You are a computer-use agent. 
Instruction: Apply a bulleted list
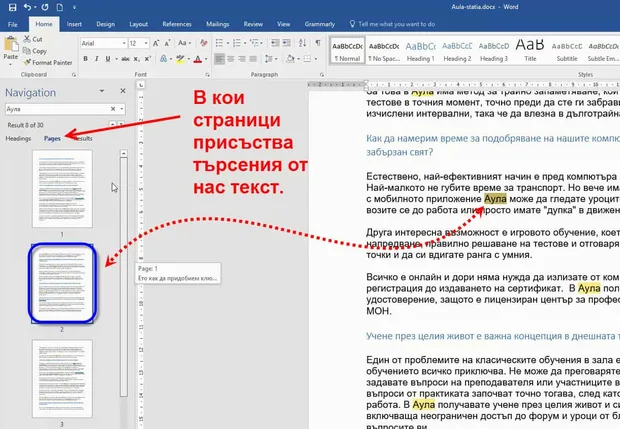pos(219,43)
